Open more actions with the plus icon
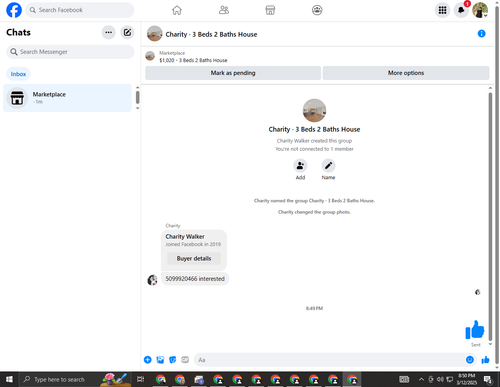 [148, 360]
